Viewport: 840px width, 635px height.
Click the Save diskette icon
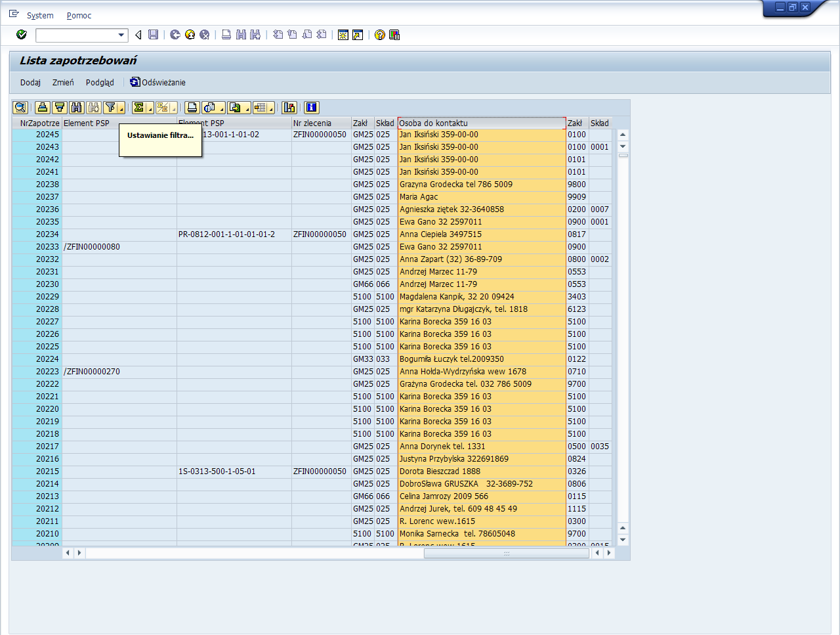tap(153, 35)
